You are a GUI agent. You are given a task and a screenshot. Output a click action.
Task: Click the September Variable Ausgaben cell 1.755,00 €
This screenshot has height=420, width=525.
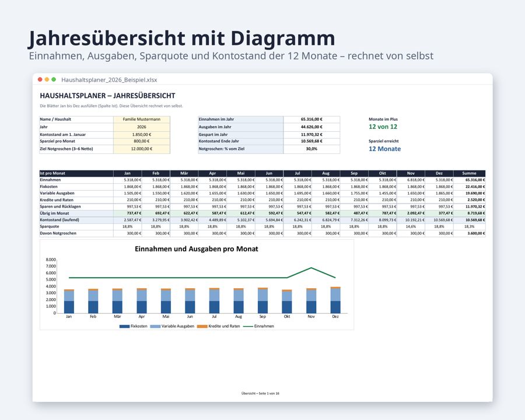[x=354, y=193]
